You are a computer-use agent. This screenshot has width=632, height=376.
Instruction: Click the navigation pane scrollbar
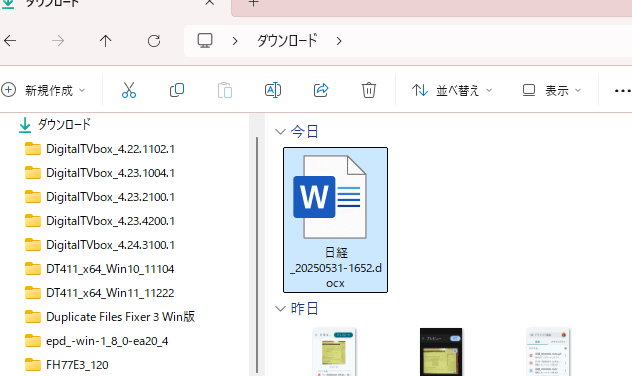(257, 255)
